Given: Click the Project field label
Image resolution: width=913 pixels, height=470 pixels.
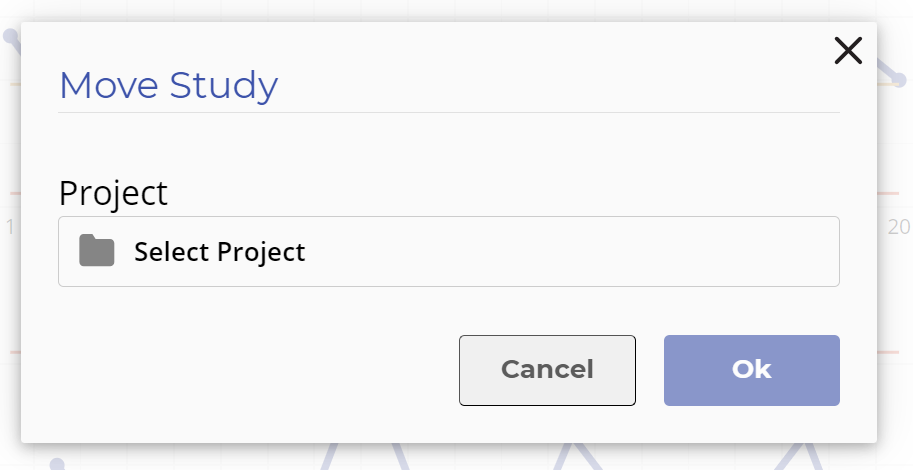Looking at the screenshot, I should click(x=114, y=192).
